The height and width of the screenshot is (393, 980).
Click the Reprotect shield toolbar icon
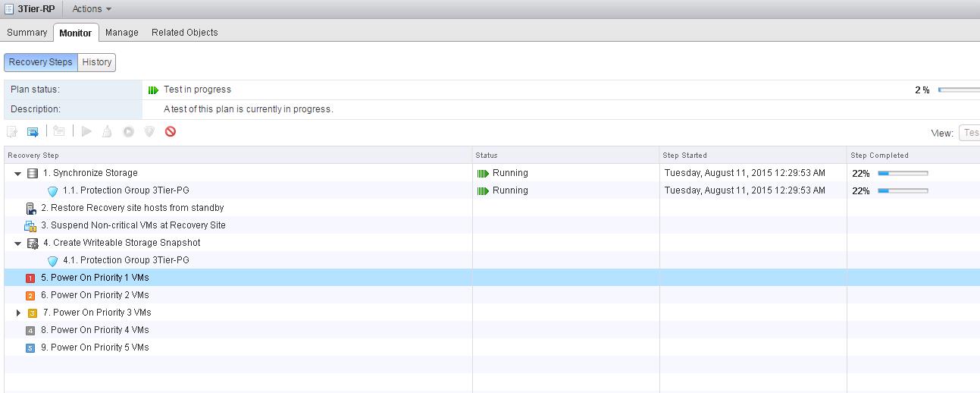point(149,131)
